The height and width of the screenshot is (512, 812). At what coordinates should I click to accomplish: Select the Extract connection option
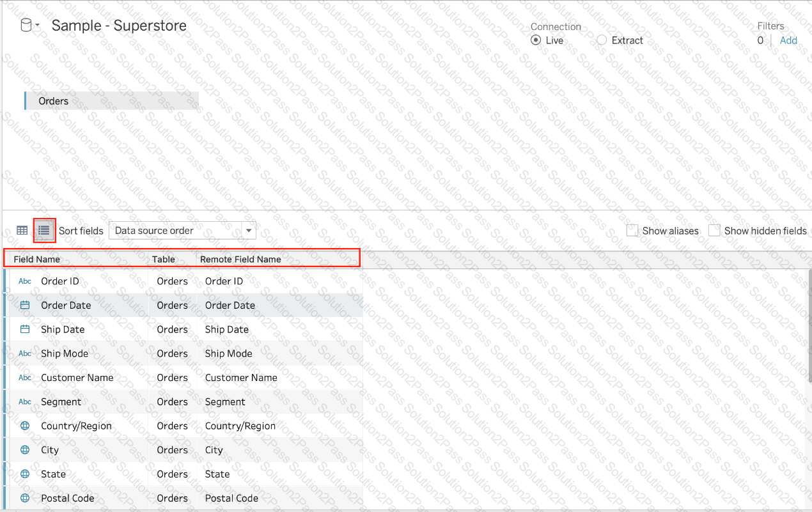tap(602, 40)
